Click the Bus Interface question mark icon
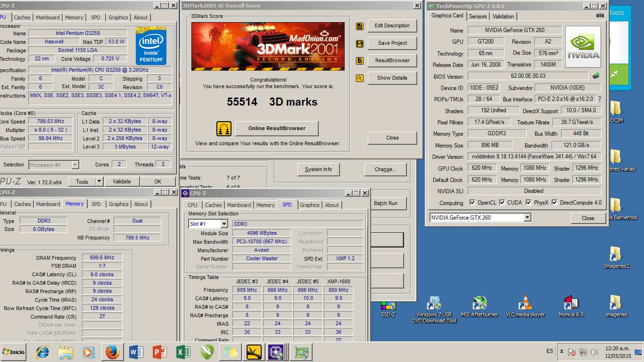Screen dimensions: 644x362 point(600,99)
